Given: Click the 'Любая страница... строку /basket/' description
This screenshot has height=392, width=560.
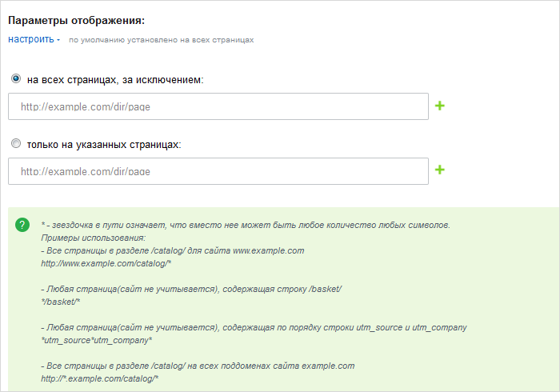Looking at the screenshot, I should (191, 289).
